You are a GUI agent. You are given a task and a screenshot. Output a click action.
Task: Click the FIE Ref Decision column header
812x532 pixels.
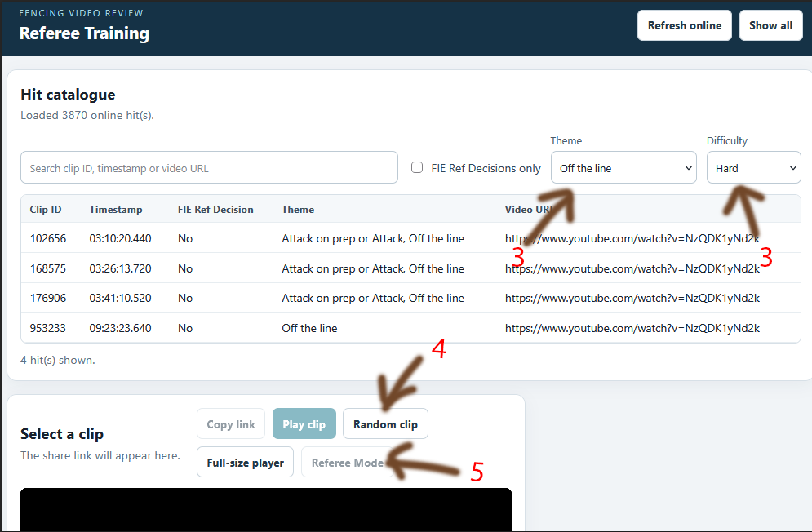click(215, 209)
